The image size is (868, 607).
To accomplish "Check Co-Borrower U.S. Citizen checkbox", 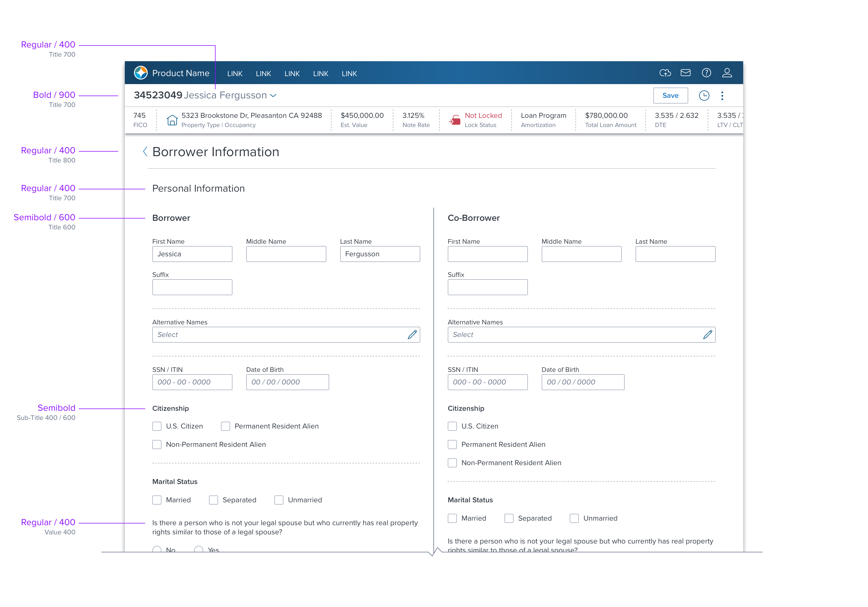I will (452, 426).
